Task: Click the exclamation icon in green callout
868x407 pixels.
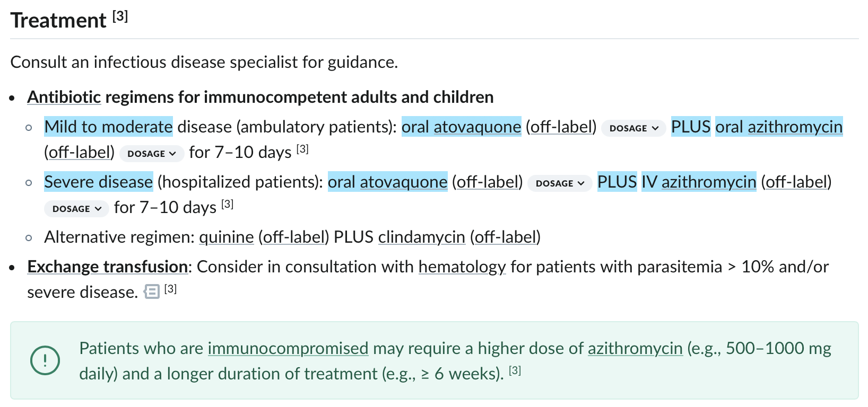Action: click(45, 360)
